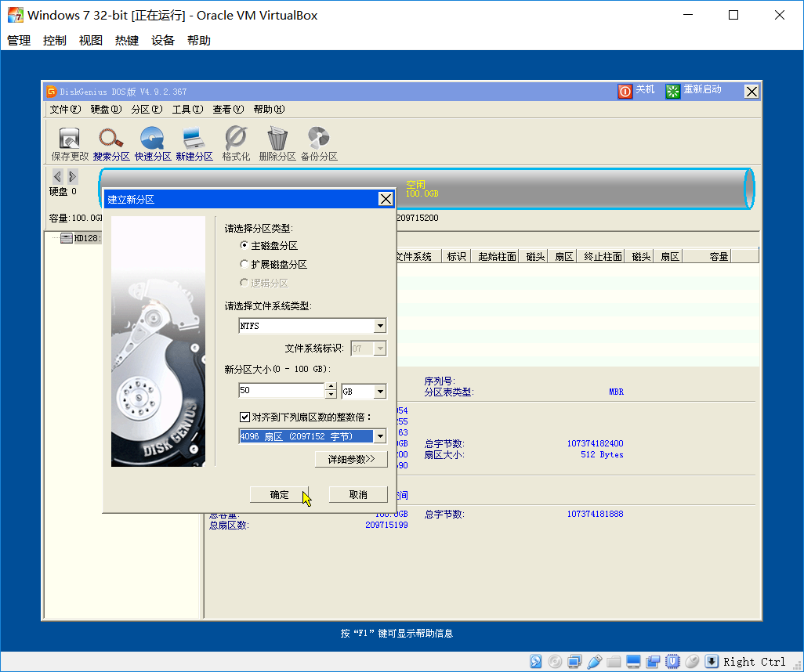The width and height of the screenshot is (804, 672).
Task: Click the 详细参数>> button
Action: click(x=351, y=459)
